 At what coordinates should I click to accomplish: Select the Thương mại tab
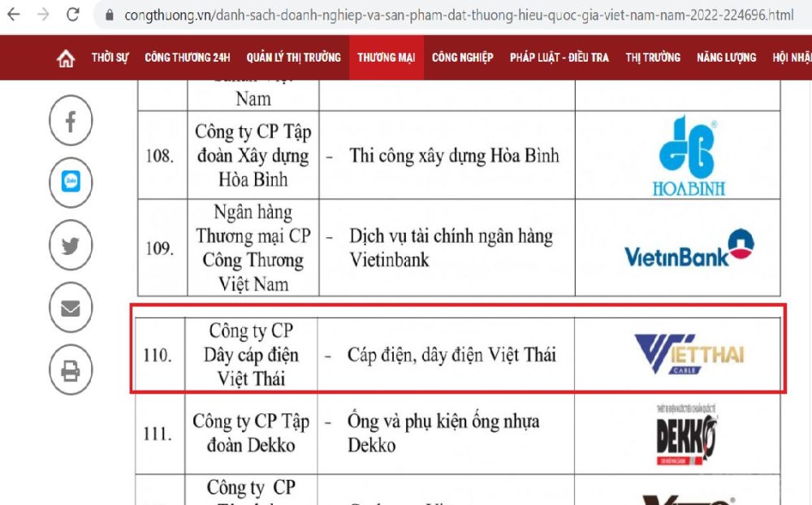[387, 58]
